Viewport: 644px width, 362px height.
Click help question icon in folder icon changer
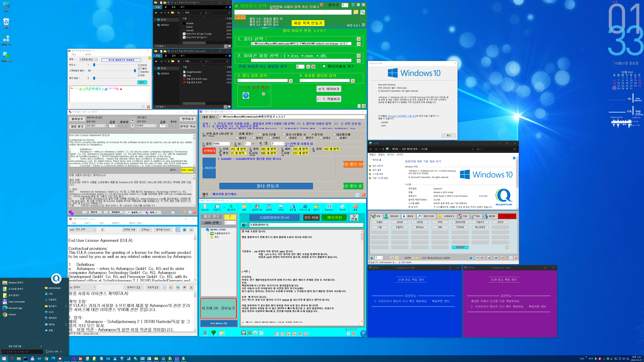pyautogui.click(x=246, y=95)
